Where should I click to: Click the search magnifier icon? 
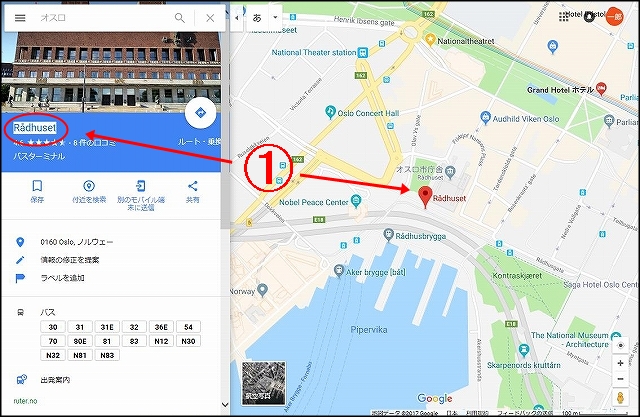pyautogui.click(x=180, y=18)
